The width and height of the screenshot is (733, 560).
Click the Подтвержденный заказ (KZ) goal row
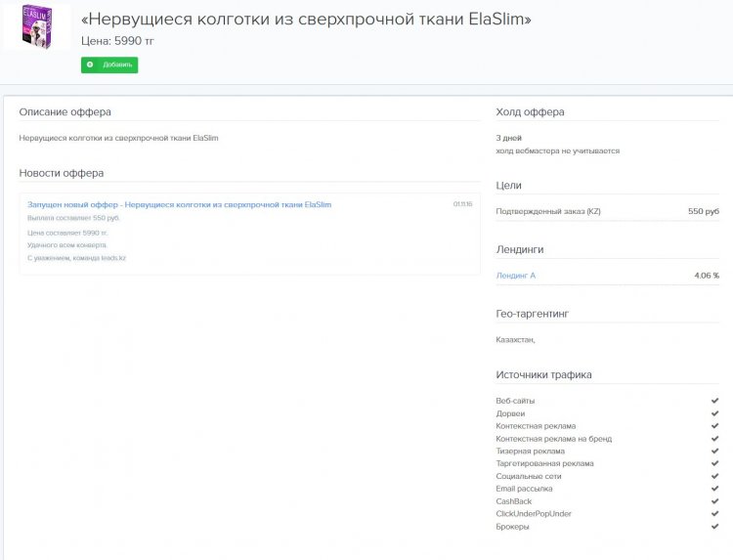click(548, 211)
